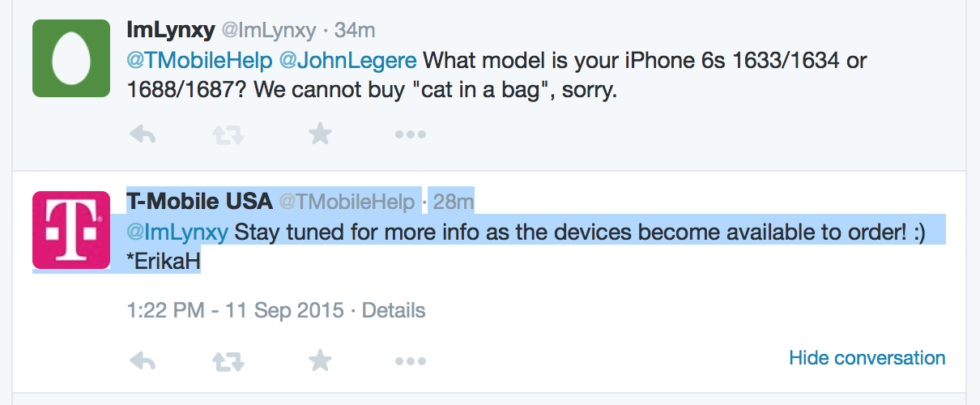The width and height of the screenshot is (980, 405).
Task: Favorite ImLynxy's tweet with the star
Action: (x=321, y=134)
